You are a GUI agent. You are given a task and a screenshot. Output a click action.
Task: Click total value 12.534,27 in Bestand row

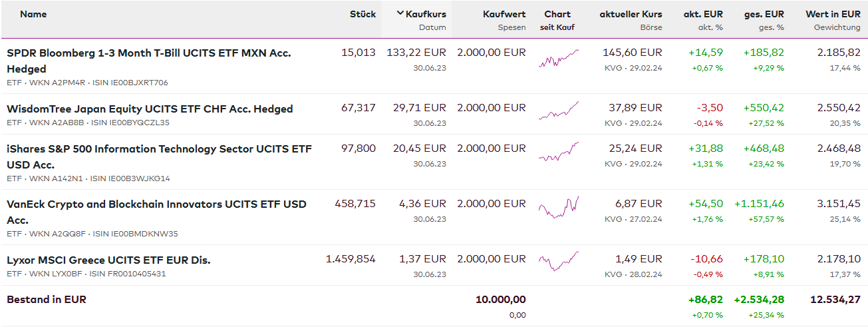(835, 300)
